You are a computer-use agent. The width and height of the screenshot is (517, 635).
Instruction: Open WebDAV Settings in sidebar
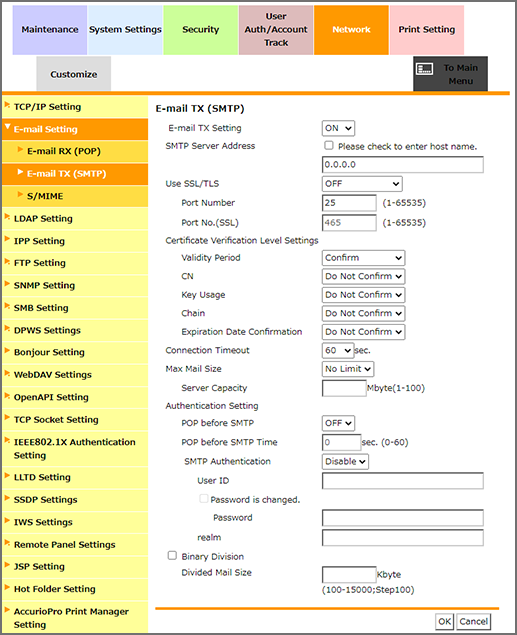75,375
